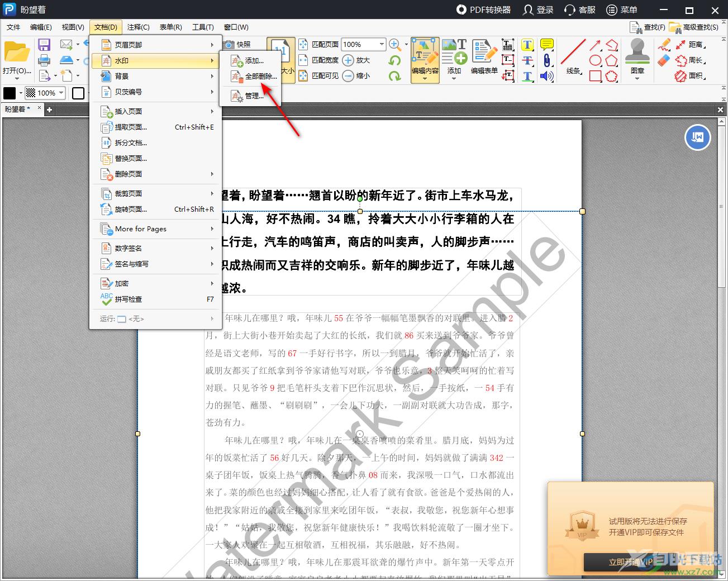
Task: Select the polygon shape tool
Action: tap(612, 60)
